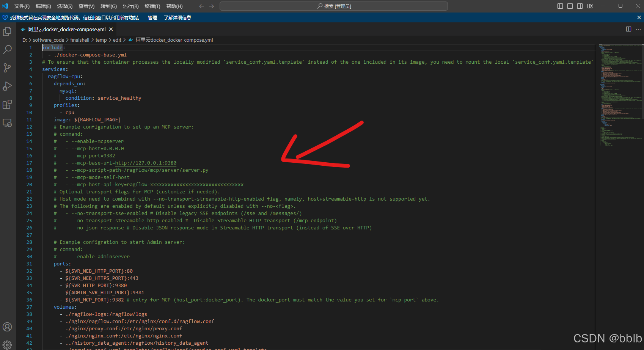Screen dimensions: 644x350
Task: Toggle the secondary side bar layout
Action: tap(580, 6)
